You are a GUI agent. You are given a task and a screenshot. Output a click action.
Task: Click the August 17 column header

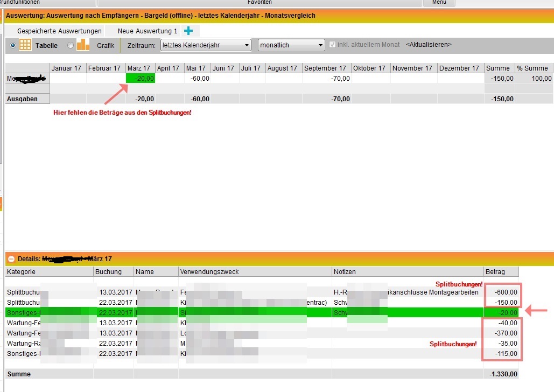284,68
